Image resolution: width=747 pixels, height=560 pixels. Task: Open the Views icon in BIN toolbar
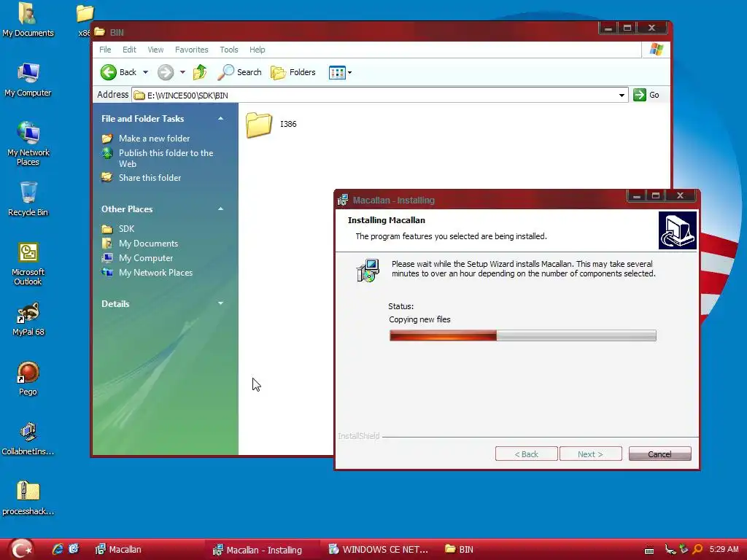click(x=337, y=72)
